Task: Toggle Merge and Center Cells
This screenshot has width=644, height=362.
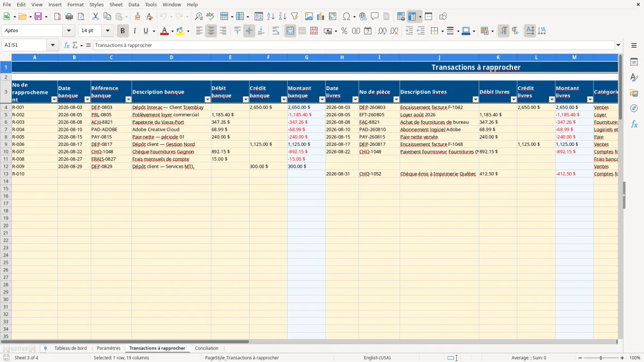Action: 290,31
